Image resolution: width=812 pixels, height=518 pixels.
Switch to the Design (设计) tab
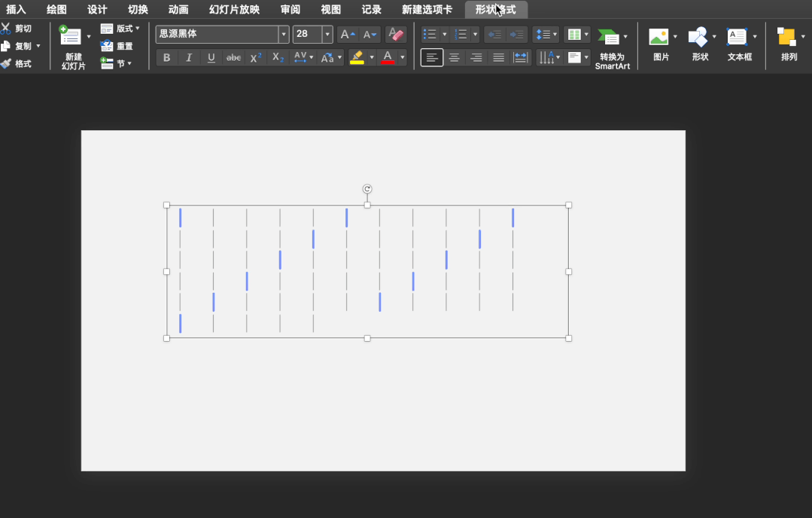point(97,10)
